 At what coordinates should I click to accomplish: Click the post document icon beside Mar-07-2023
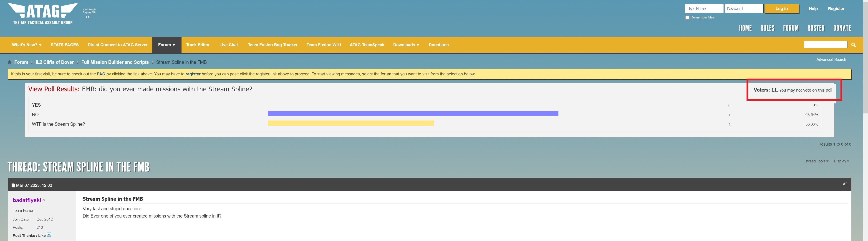click(13, 185)
